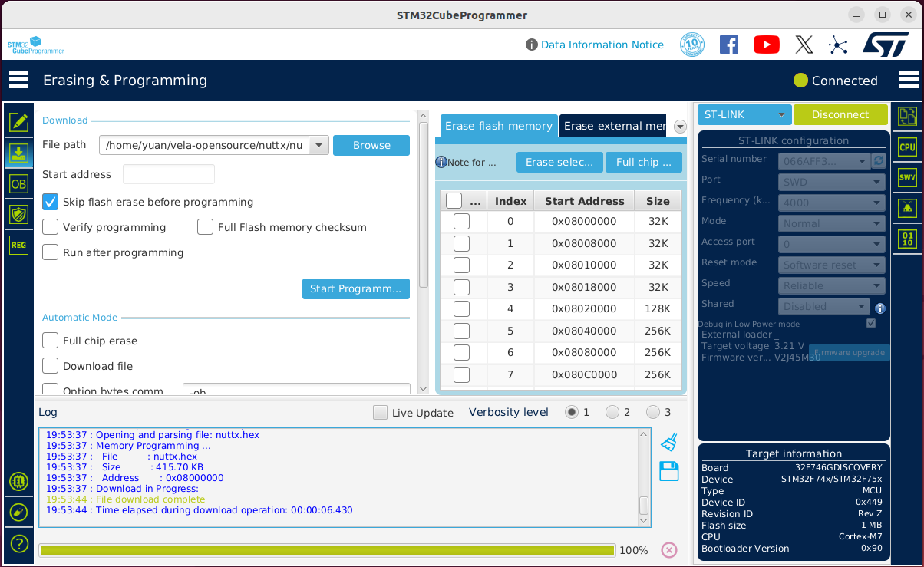Screen dimensions: 924x567
Task: Check the Full chip erase option
Action: [x=50, y=341]
